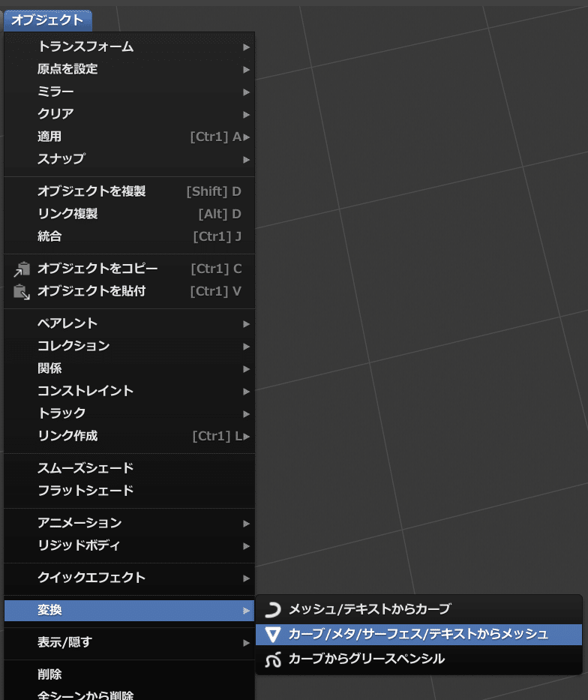Open the コレクション submenu

tap(130, 346)
